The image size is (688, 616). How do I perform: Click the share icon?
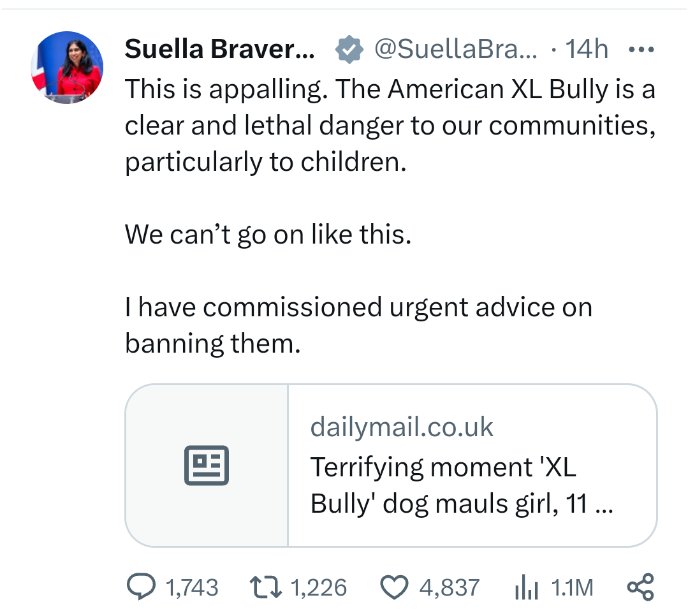pyautogui.click(x=640, y=587)
